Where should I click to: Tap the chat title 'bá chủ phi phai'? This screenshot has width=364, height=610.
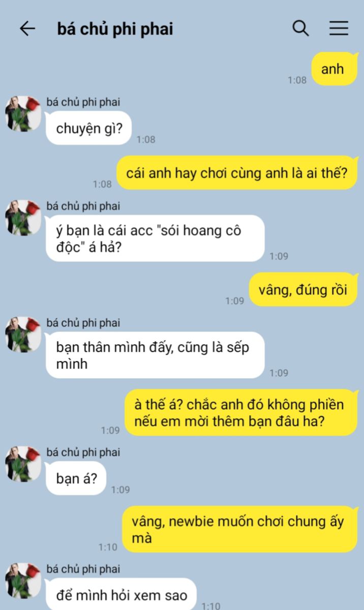point(115,29)
